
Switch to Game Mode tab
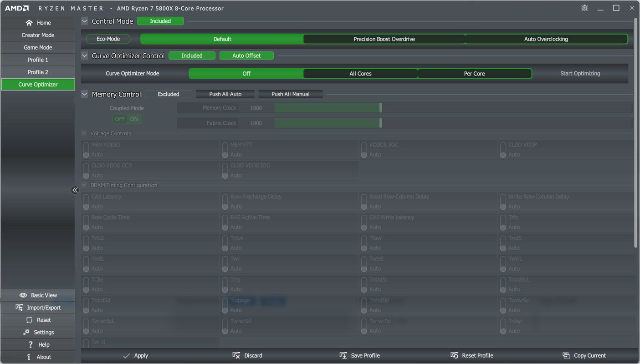coord(38,47)
